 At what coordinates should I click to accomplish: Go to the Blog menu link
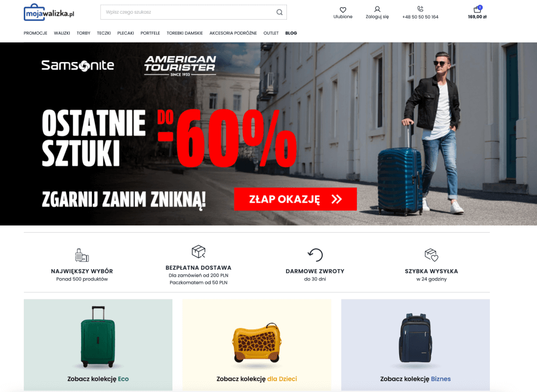pyautogui.click(x=291, y=33)
